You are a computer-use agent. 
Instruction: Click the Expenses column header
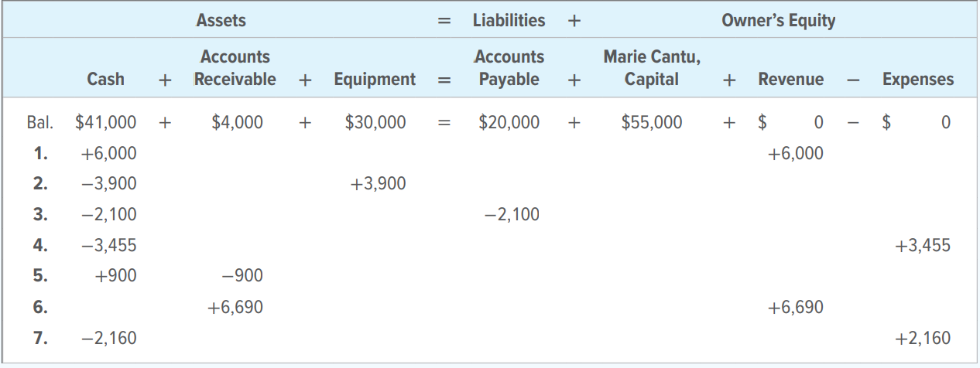[x=918, y=79]
